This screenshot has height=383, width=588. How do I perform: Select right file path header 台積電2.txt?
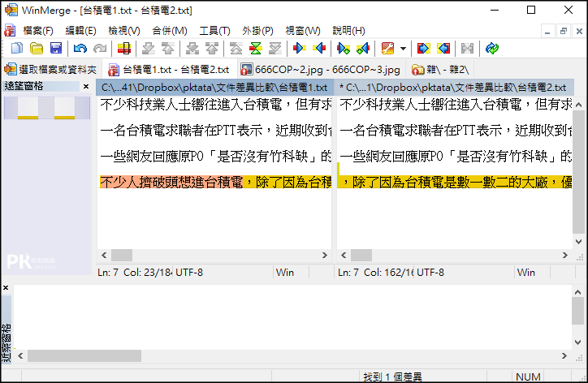tap(454, 88)
